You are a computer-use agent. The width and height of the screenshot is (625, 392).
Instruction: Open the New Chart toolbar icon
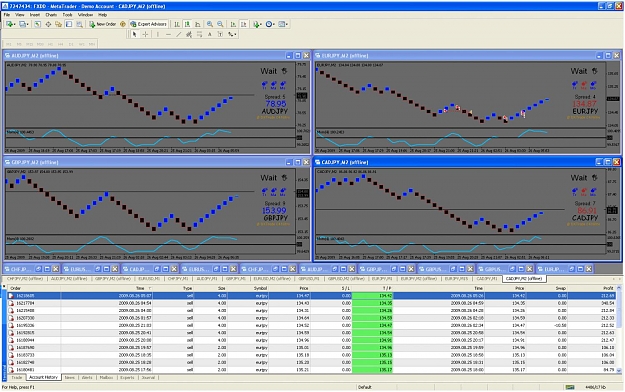pos(9,24)
